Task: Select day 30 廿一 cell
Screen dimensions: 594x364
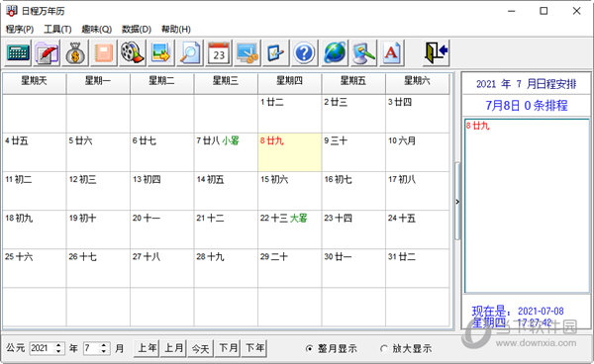Action: 353,268
